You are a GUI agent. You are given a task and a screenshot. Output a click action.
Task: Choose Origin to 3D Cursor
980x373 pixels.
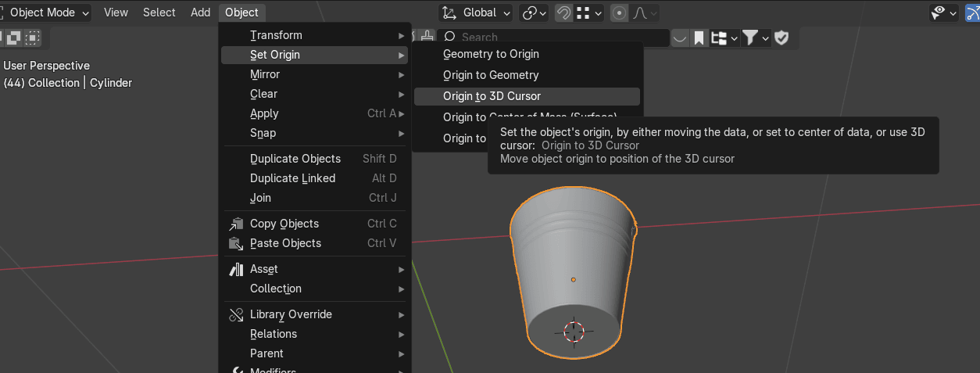pyautogui.click(x=492, y=96)
